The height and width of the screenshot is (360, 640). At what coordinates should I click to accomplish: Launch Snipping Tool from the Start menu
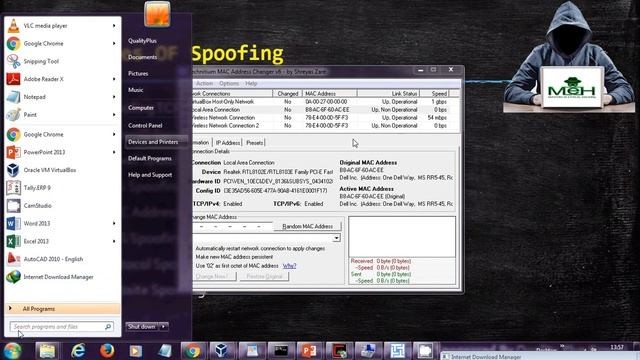tap(62, 61)
